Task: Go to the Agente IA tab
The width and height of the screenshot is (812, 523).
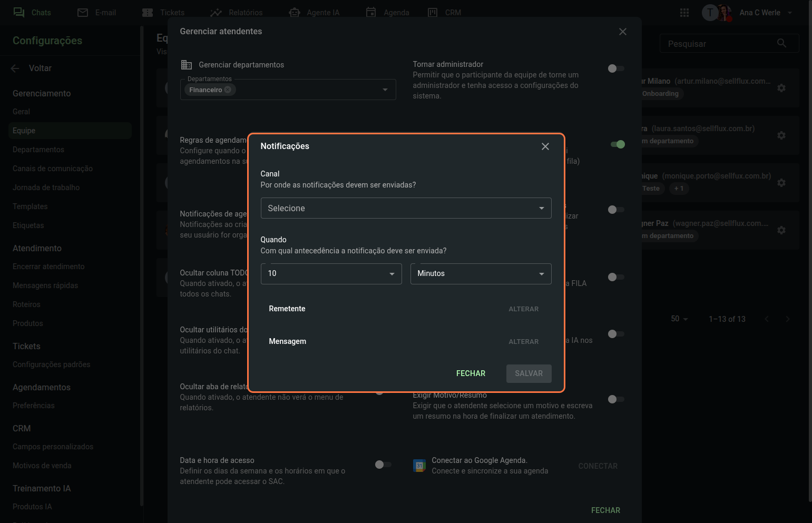Action: (314, 13)
